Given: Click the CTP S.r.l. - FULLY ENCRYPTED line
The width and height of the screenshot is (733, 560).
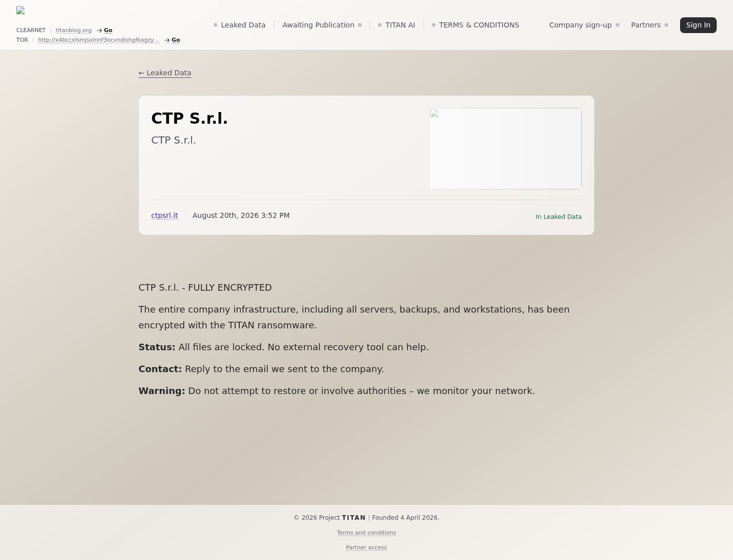Looking at the screenshot, I should 205,288.
